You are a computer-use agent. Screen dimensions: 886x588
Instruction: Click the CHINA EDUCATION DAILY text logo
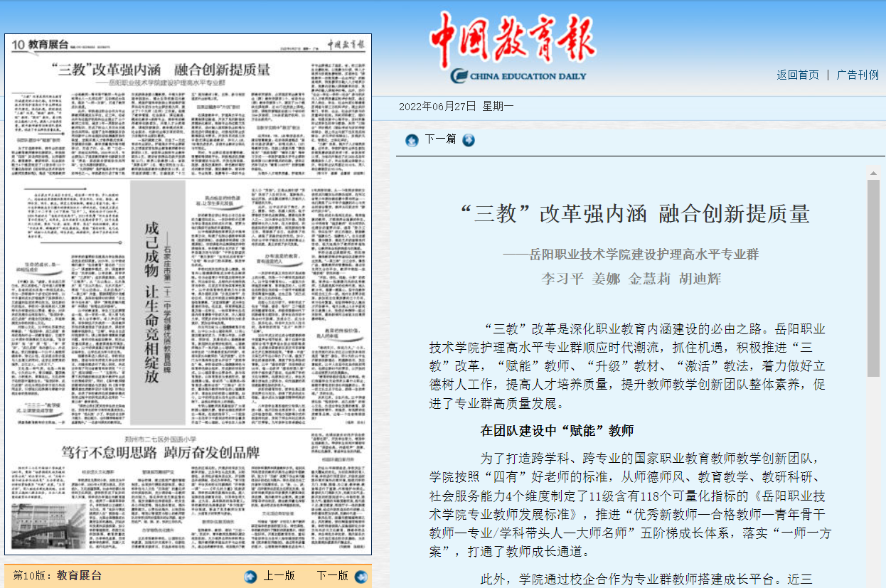(518, 76)
